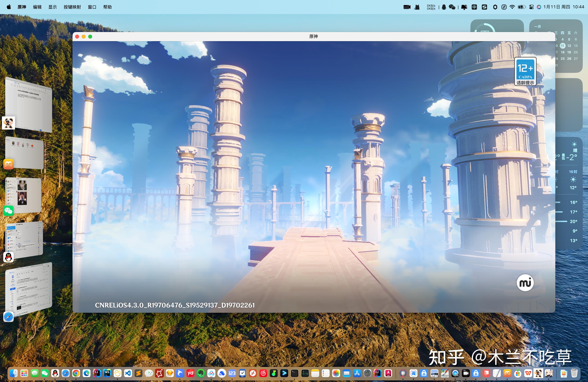Open the 帮助 menu
The width and height of the screenshot is (588, 382).
pyautogui.click(x=107, y=7)
